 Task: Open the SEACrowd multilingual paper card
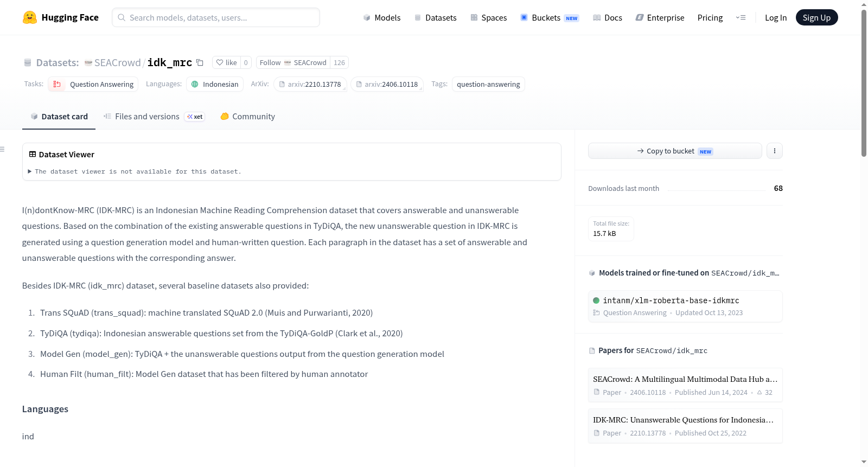685,385
